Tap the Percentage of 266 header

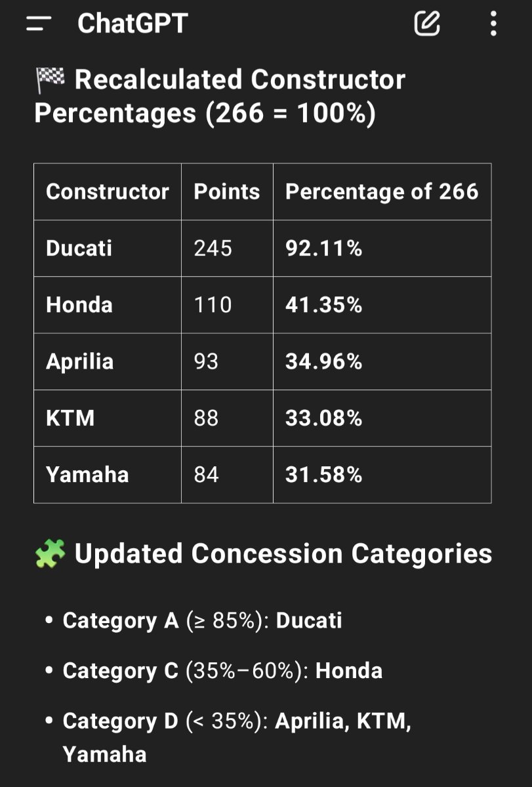(x=382, y=192)
